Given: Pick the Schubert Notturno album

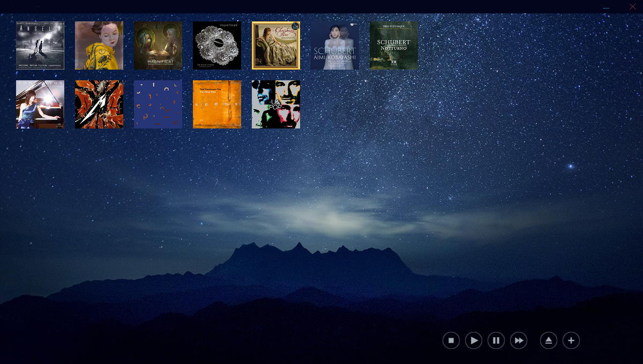Looking at the screenshot, I should [x=394, y=45].
